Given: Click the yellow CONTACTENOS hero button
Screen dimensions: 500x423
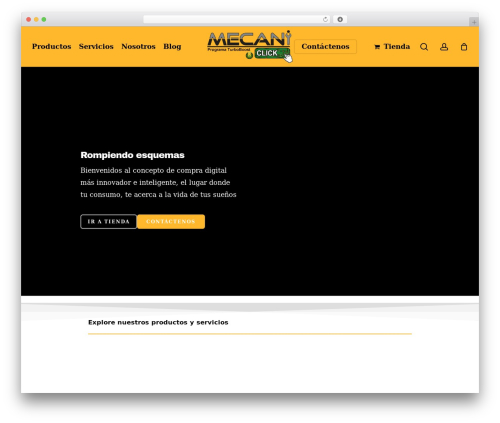Looking at the screenshot, I should click(x=171, y=221).
